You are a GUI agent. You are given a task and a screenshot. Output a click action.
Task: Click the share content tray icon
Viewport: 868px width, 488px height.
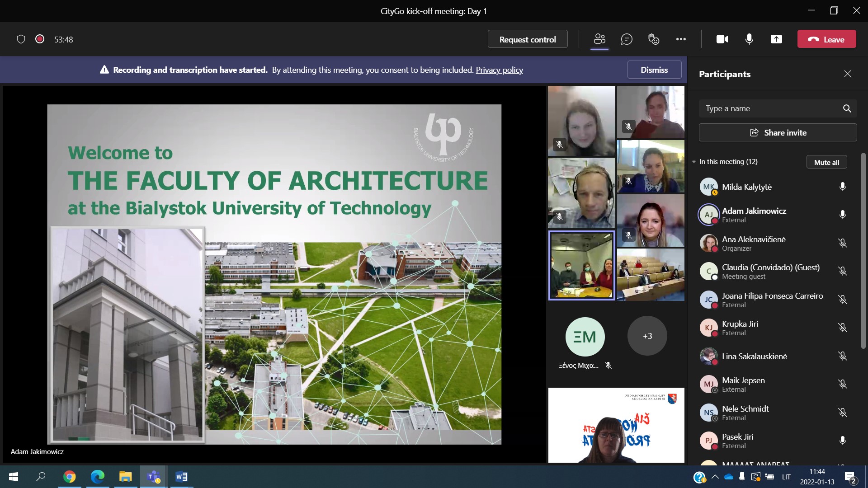776,39
